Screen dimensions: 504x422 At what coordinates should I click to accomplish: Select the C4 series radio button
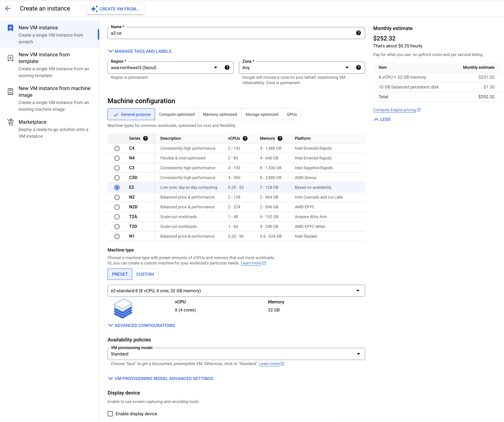coord(117,148)
